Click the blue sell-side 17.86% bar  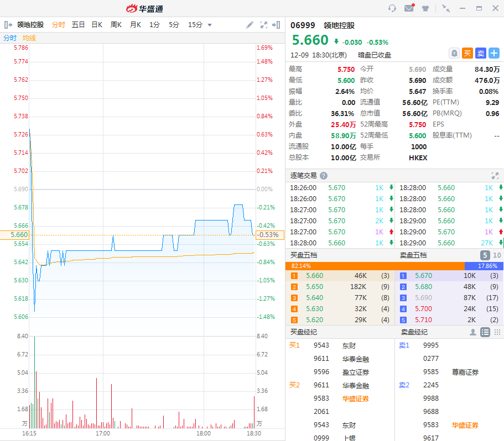(x=484, y=266)
